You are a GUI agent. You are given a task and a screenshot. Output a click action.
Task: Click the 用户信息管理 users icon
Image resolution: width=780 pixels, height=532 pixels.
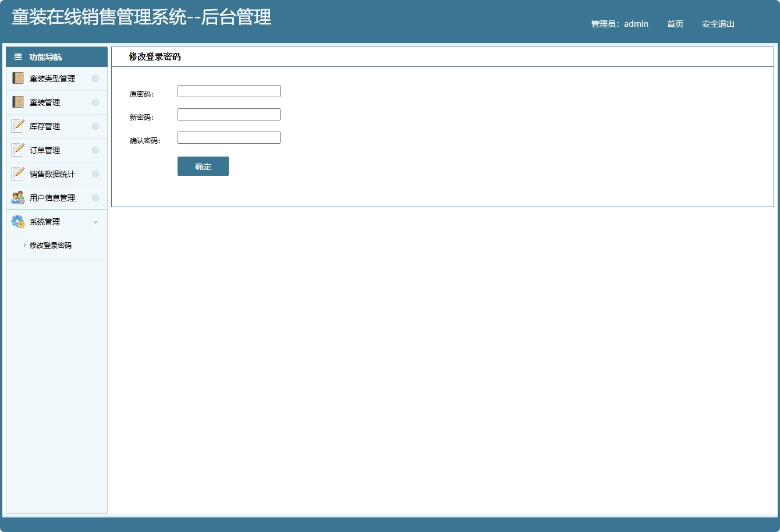coord(17,197)
